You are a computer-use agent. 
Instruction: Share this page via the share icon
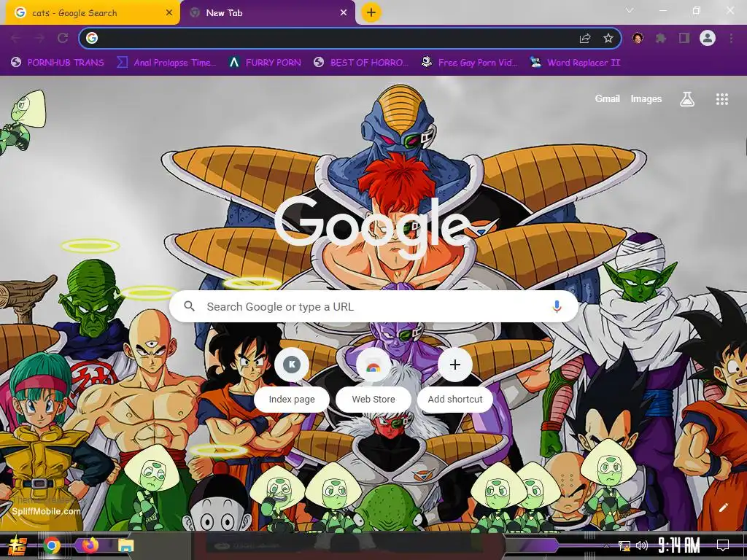pos(585,38)
